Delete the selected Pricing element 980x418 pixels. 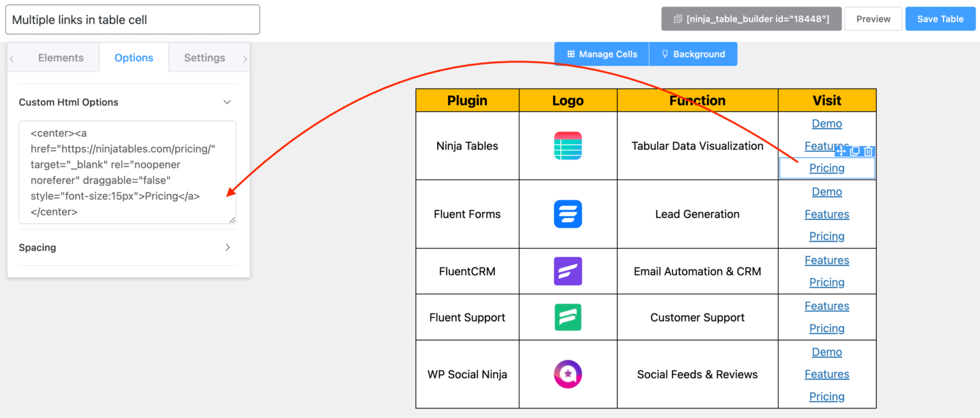[x=868, y=151]
